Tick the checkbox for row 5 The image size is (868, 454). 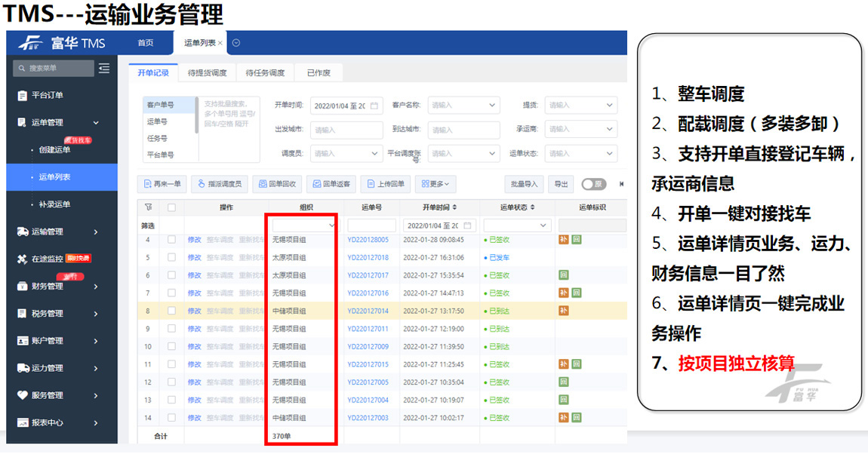pyautogui.click(x=172, y=258)
